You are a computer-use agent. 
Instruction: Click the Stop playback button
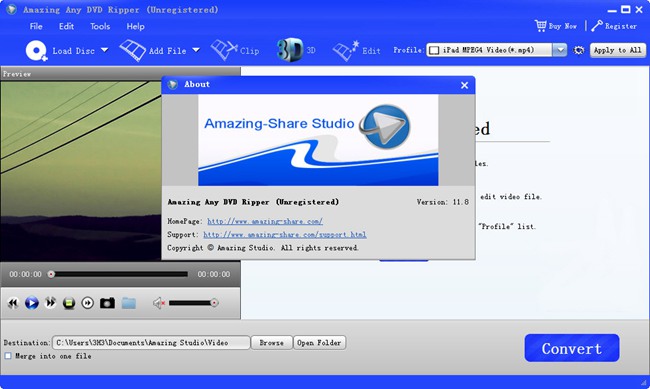(x=69, y=303)
